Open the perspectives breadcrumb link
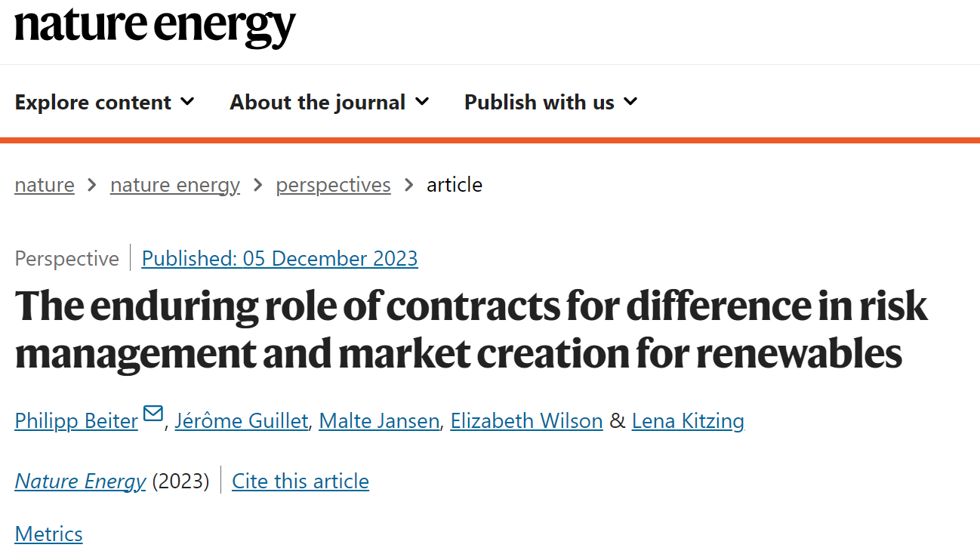This screenshot has height=560, width=980. coord(333,185)
